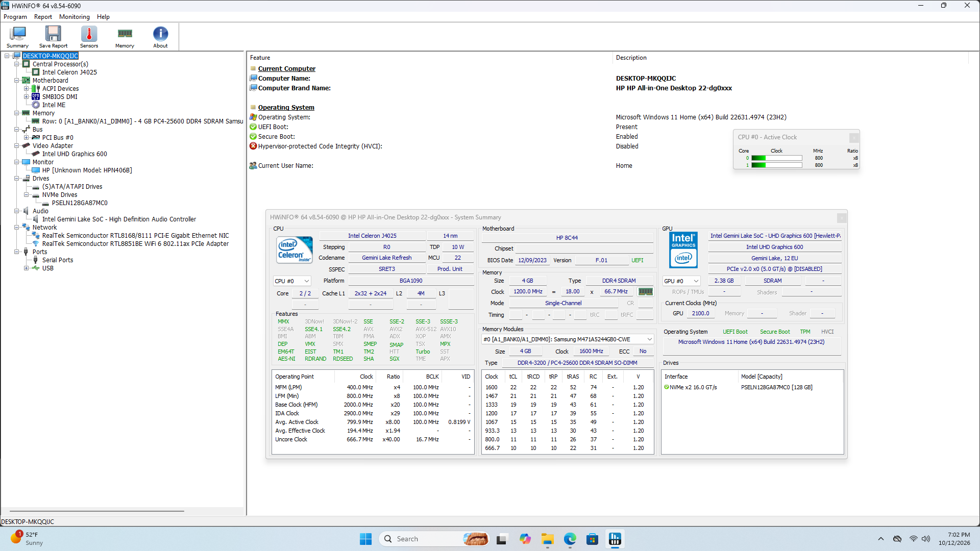Viewport: 980px width, 551px height.
Task: Click the Intel Graphics logo in GPU panel
Action: click(x=683, y=249)
